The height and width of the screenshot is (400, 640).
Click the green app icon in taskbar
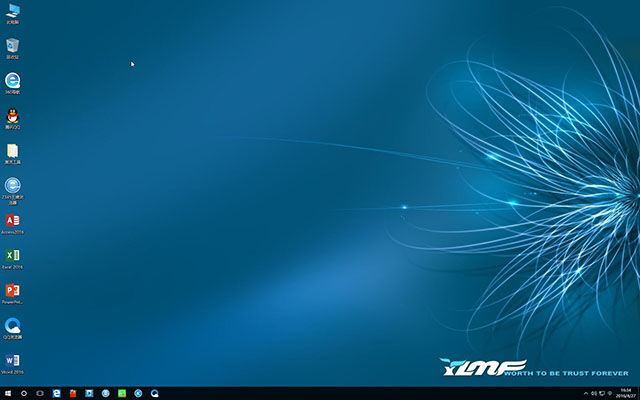[x=122, y=393]
